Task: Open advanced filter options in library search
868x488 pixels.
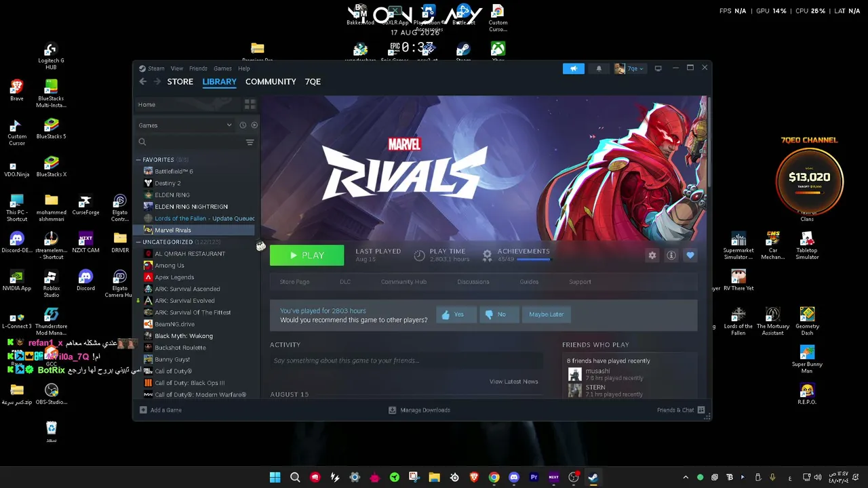Action: coord(250,142)
